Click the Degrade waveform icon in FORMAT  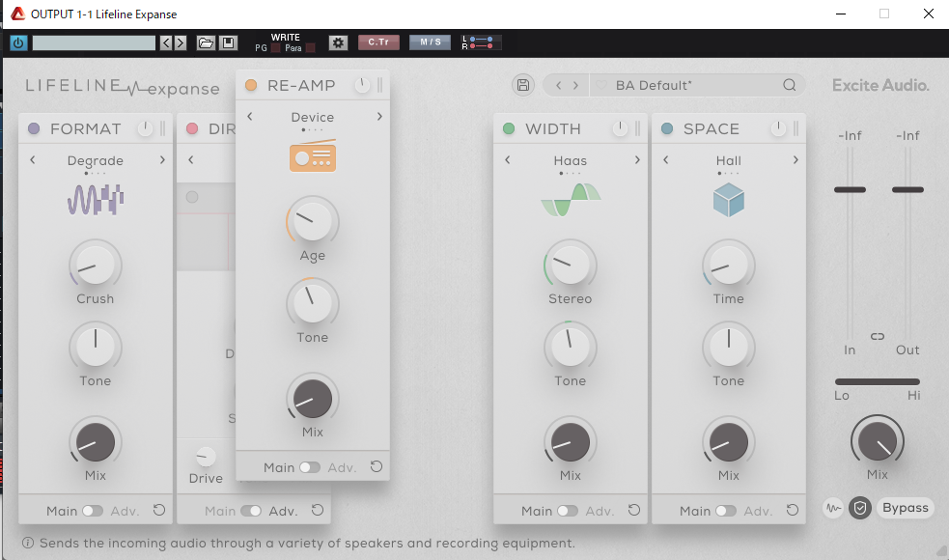(96, 199)
